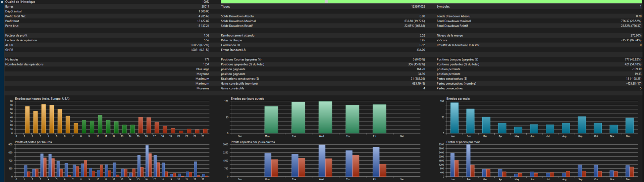Viewport: 644px width, 182px height.
Task: Select the AHPR value "1.0022 (0.22%)"
Action: click(200, 45)
